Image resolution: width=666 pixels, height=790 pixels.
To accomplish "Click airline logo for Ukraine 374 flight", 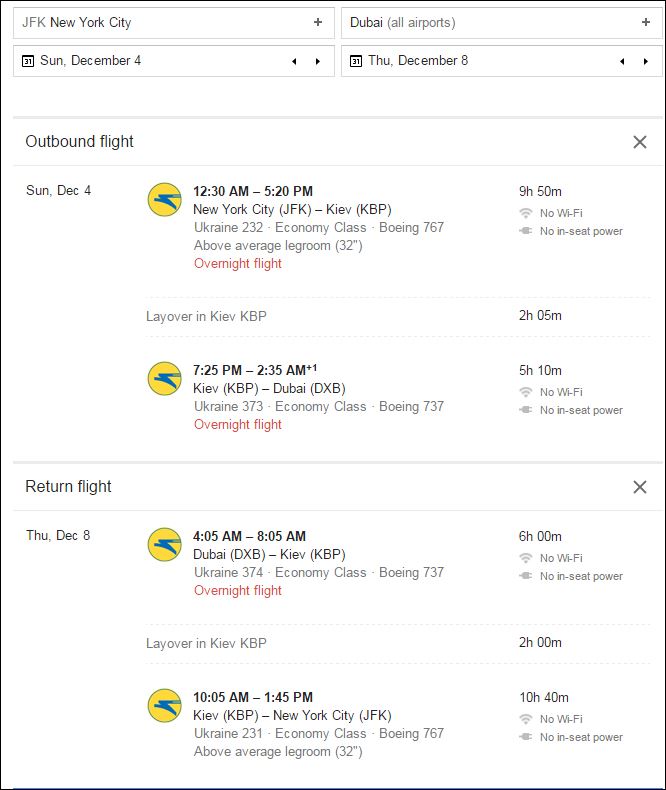I will coord(164,545).
